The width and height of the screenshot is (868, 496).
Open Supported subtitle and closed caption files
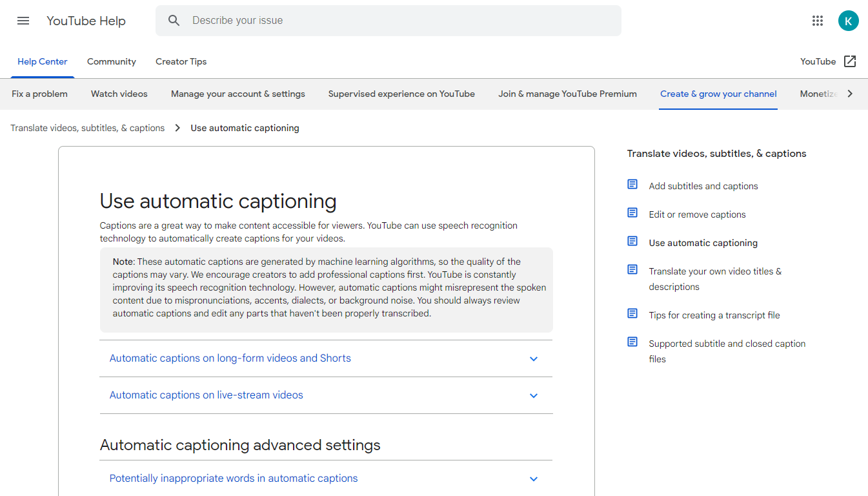727,351
